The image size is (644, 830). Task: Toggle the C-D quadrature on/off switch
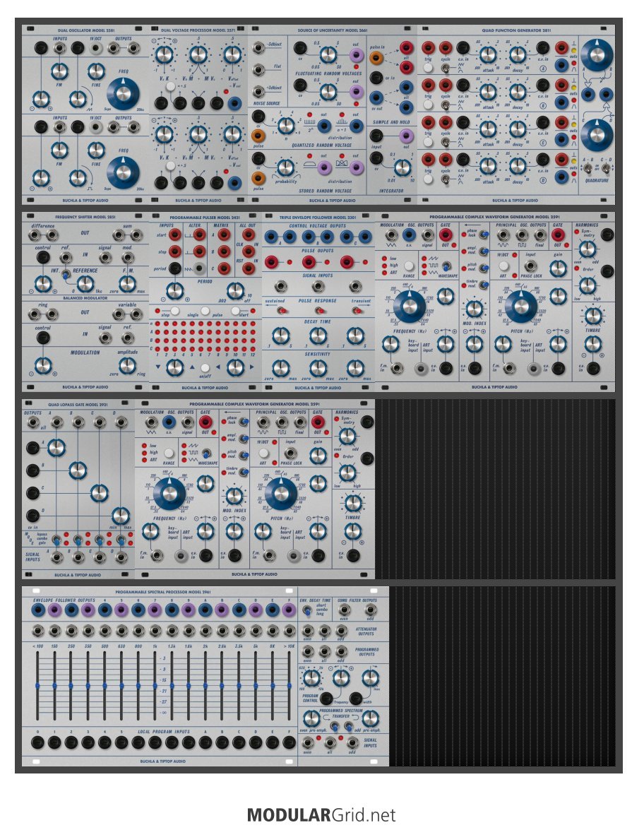click(x=606, y=169)
